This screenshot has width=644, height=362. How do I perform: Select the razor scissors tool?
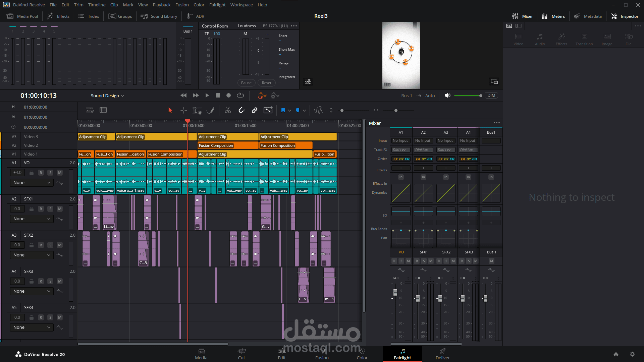228,110
